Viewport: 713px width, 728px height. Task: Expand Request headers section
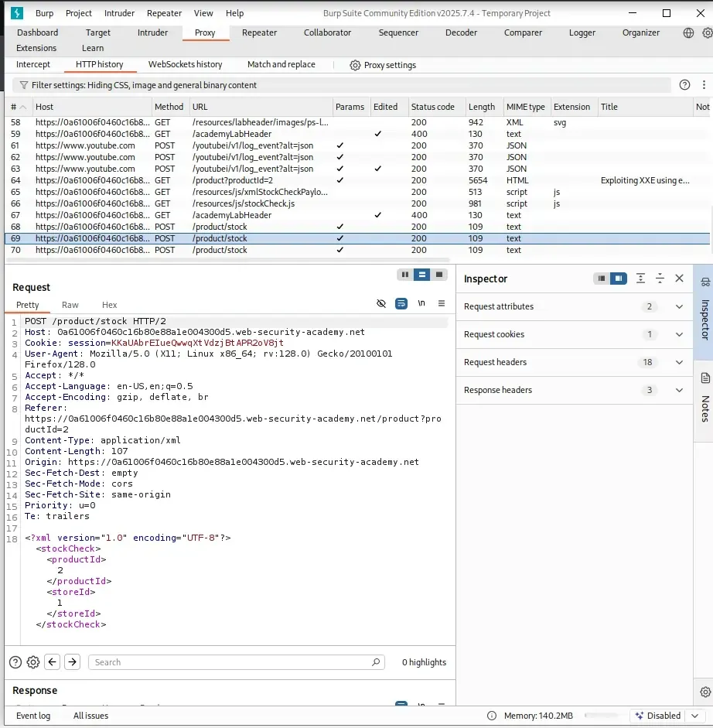click(679, 363)
